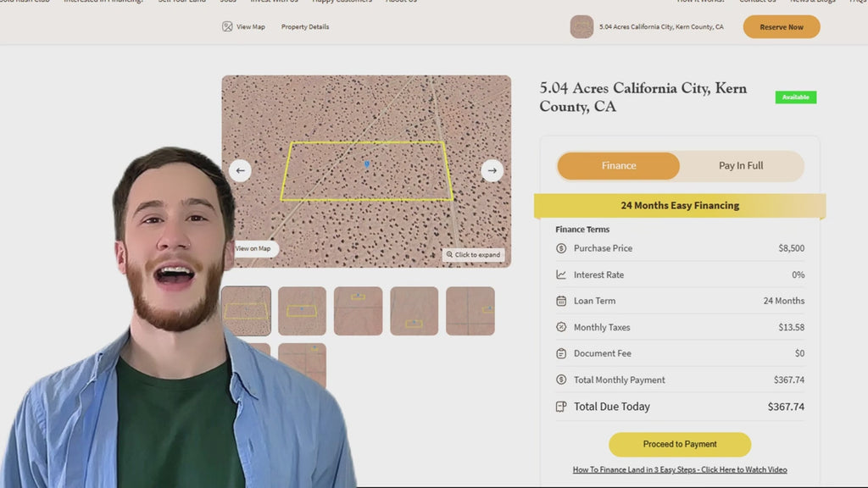Open How To Finance Land video link
The image size is (868, 488).
pyautogui.click(x=680, y=469)
